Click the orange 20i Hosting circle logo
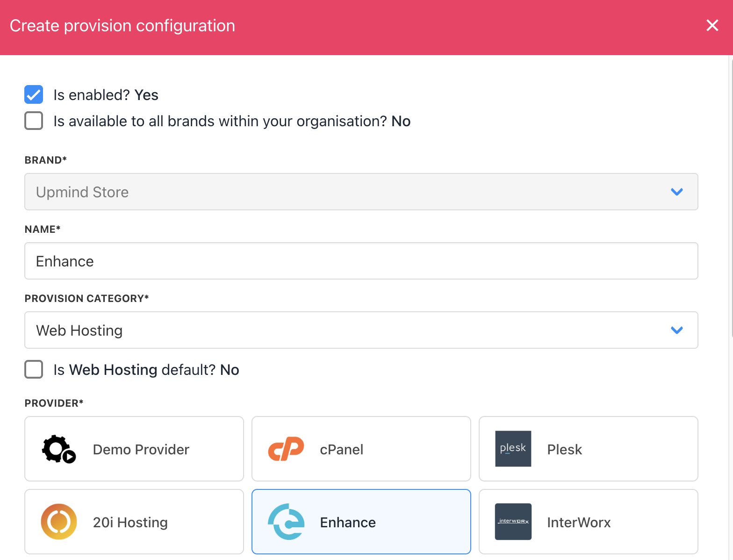 click(59, 522)
